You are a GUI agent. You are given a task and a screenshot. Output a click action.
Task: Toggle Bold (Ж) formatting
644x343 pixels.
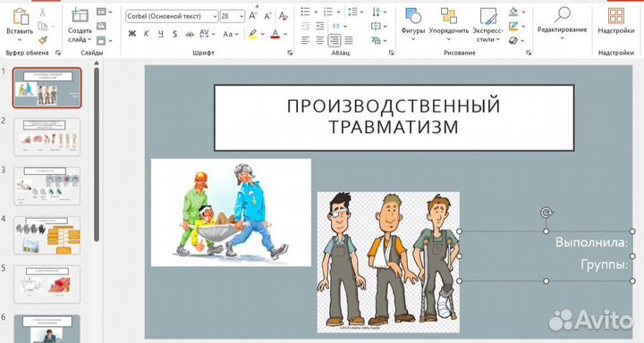pos(131,34)
